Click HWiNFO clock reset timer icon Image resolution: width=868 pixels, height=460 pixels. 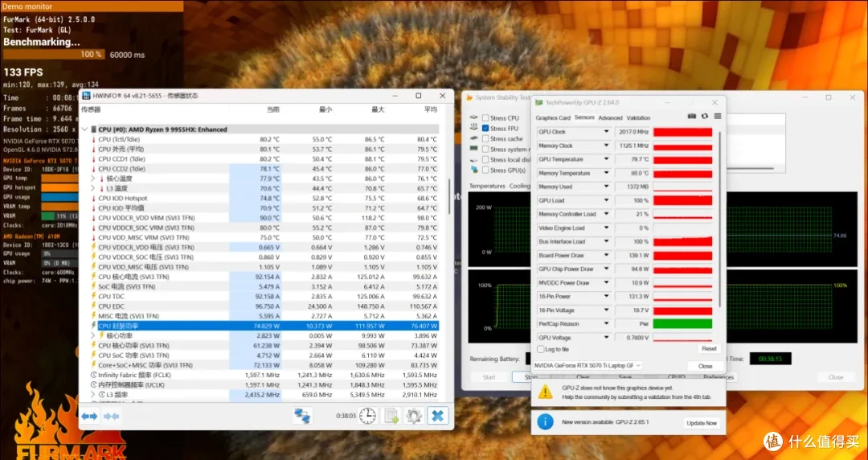click(367, 416)
